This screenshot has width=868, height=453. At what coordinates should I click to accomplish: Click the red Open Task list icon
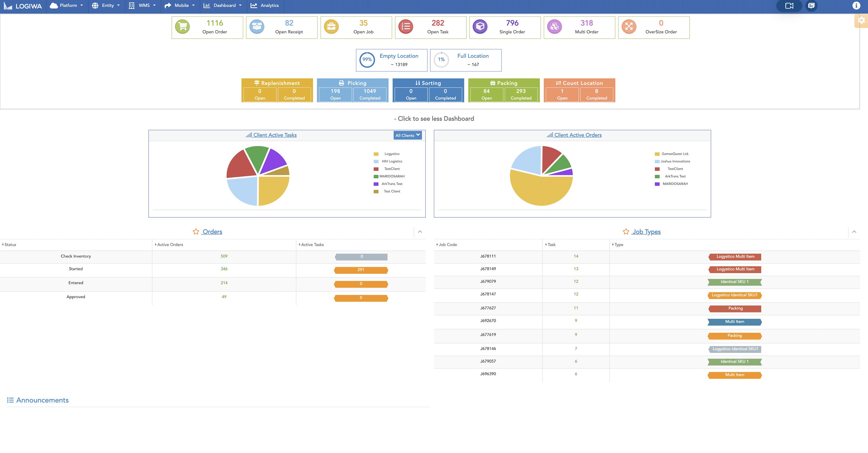point(406,27)
